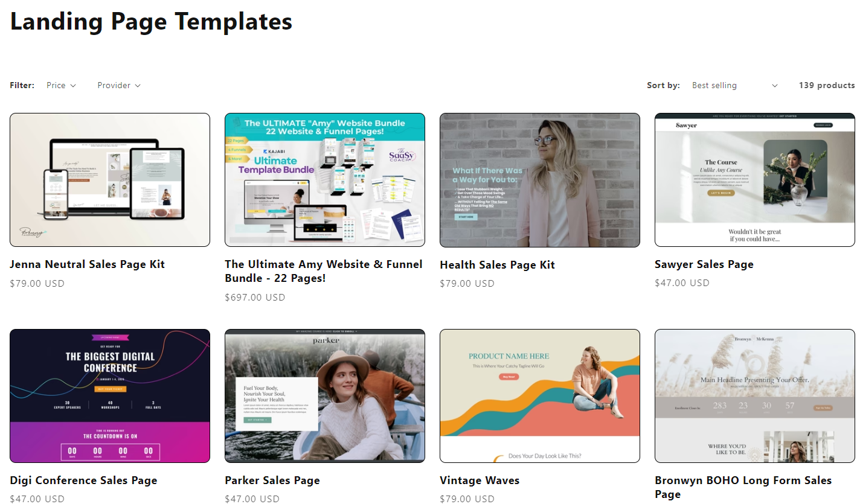Image resolution: width=857 pixels, height=504 pixels.
Task: Open the Bronwyn BOHO preview image
Action: 755,396
